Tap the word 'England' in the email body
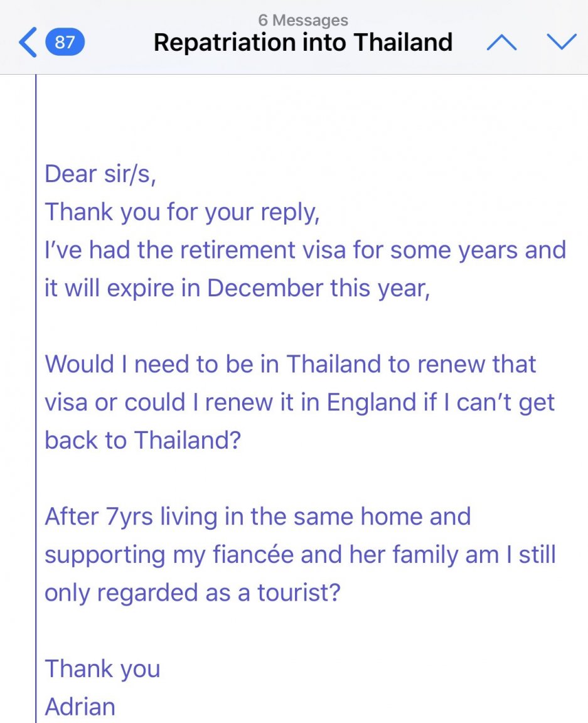This screenshot has width=588, height=723. tap(372, 402)
